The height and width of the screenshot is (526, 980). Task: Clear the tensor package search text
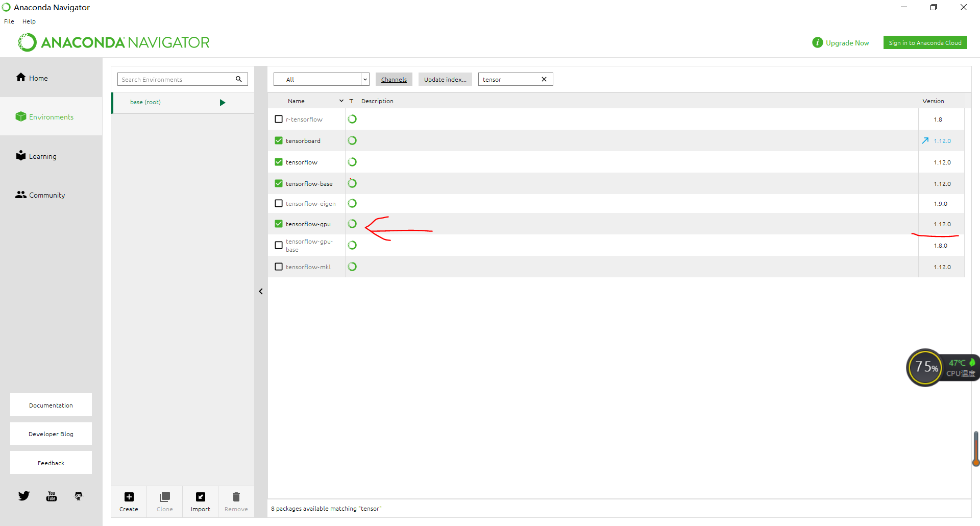pyautogui.click(x=544, y=79)
